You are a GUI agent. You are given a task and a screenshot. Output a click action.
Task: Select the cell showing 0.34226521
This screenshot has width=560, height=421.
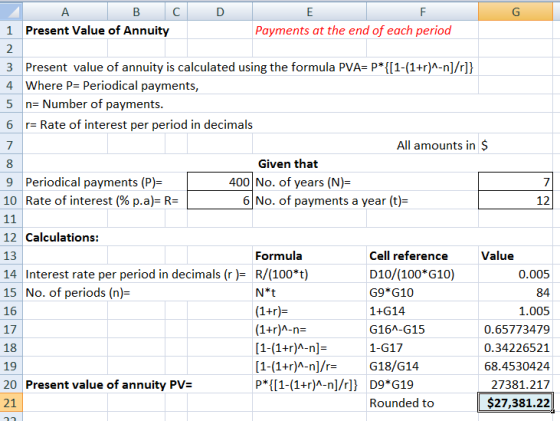coord(515,348)
